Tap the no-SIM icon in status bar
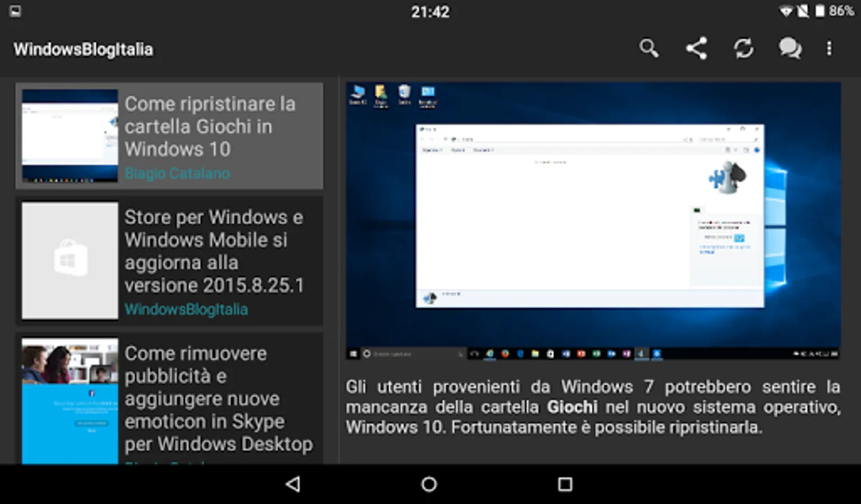 [803, 11]
